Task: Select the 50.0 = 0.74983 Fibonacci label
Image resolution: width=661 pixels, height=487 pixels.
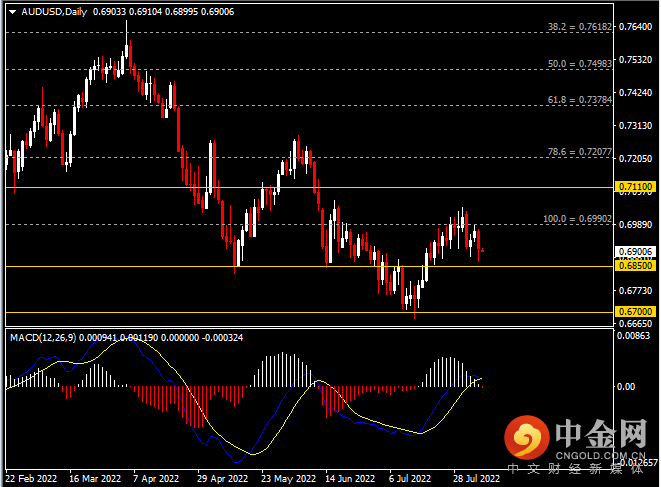Action: [x=580, y=64]
